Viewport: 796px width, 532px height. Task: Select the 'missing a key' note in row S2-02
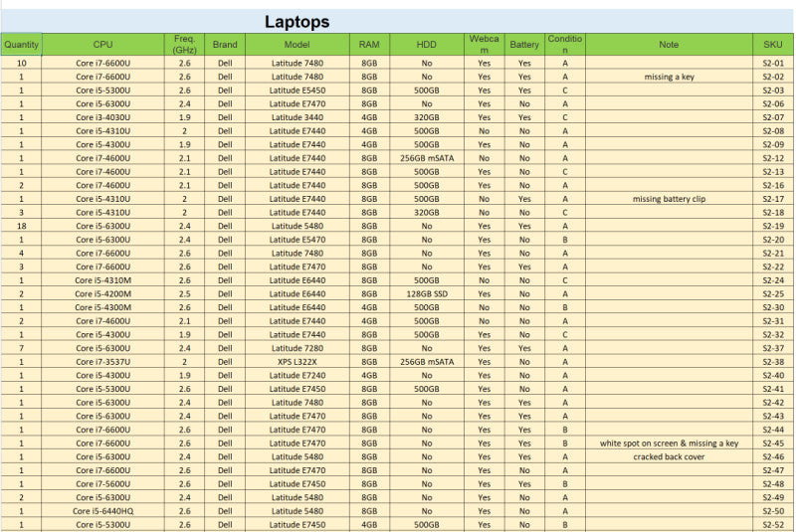pyautogui.click(x=669, y=77)
